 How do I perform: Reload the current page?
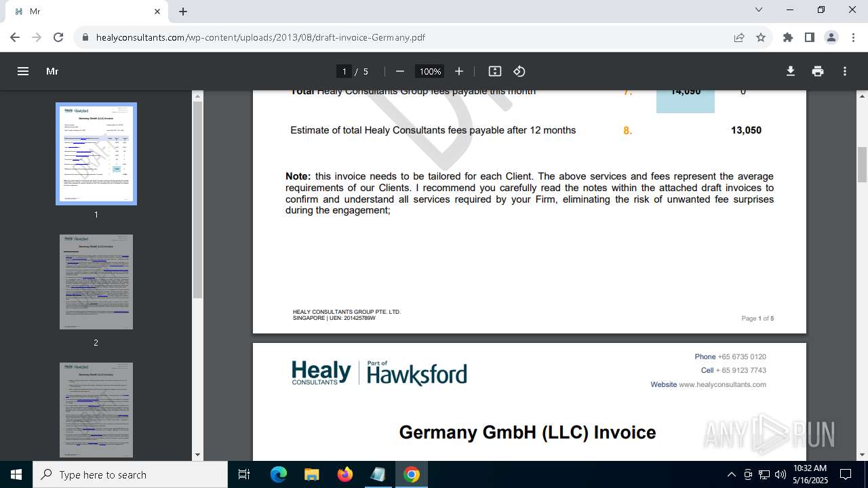click(x=58, y=37)
